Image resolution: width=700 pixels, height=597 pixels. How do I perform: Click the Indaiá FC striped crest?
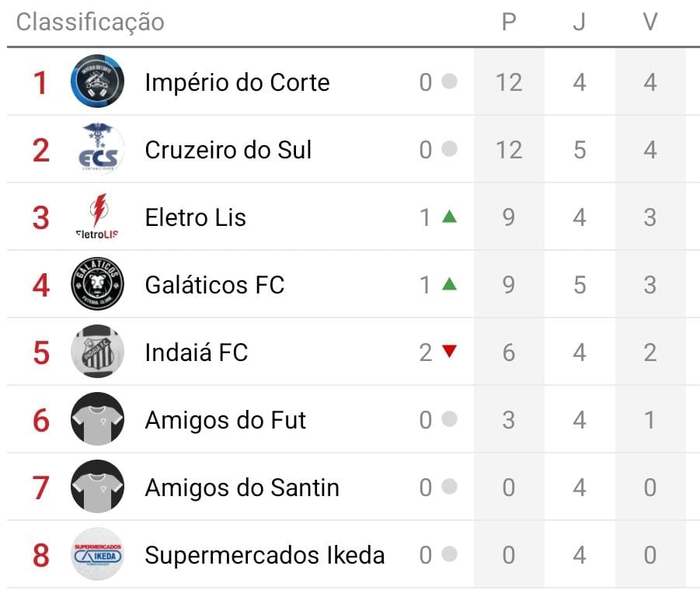97,352
